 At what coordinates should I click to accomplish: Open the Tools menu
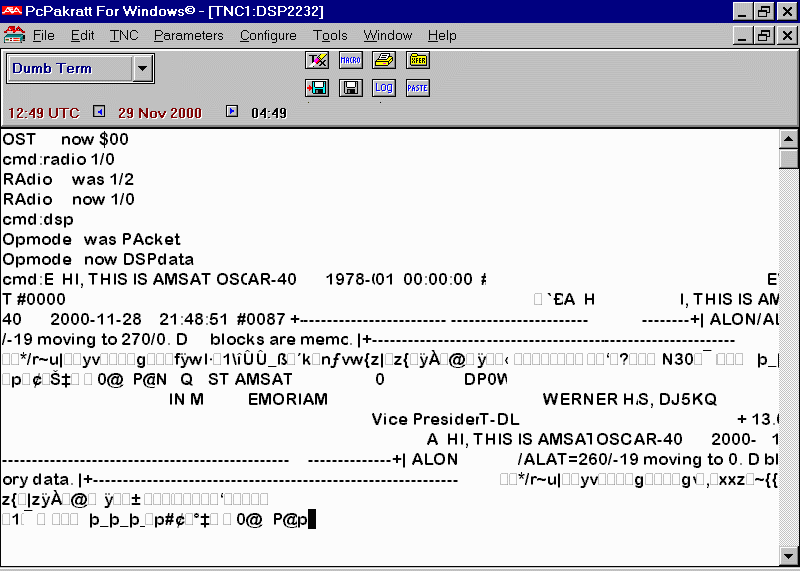pos(330,35)
